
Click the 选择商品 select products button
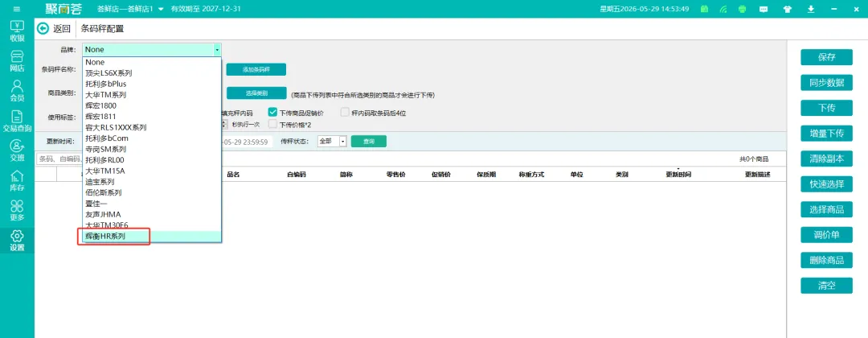pyautogui.click(x=826, y=209)
